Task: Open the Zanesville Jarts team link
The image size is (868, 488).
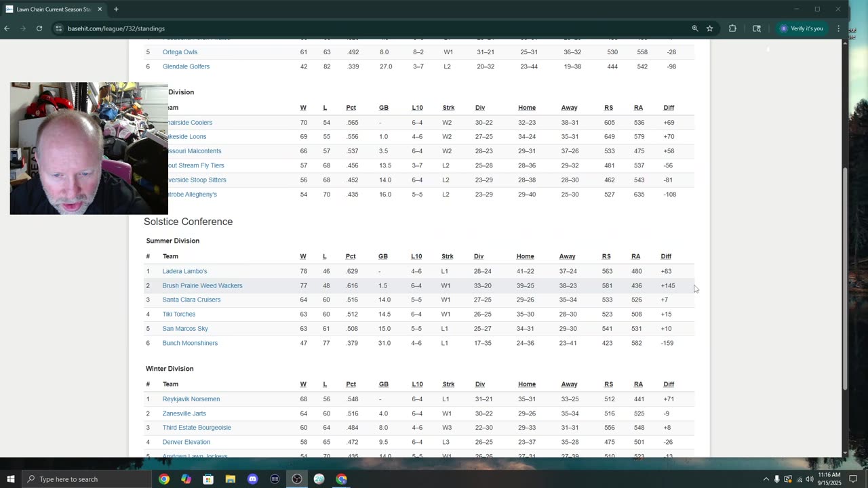Action: [x=184, y=413]
